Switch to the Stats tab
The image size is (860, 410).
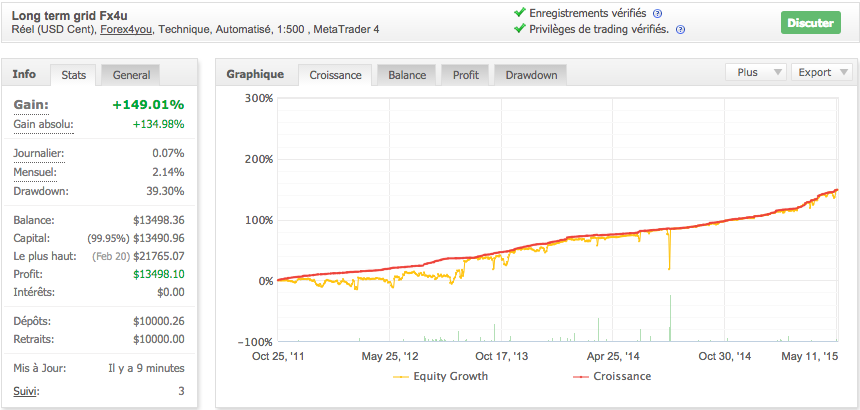pos(73,75)
